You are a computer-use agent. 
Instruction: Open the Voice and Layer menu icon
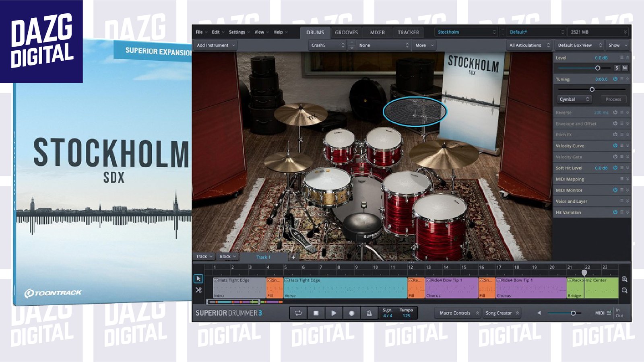621,201
